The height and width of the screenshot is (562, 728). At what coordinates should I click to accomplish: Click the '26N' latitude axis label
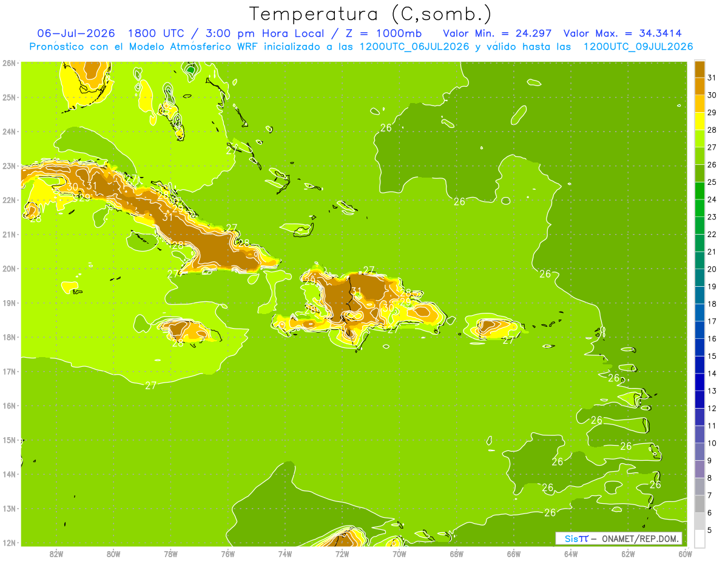tap(9, 63)
